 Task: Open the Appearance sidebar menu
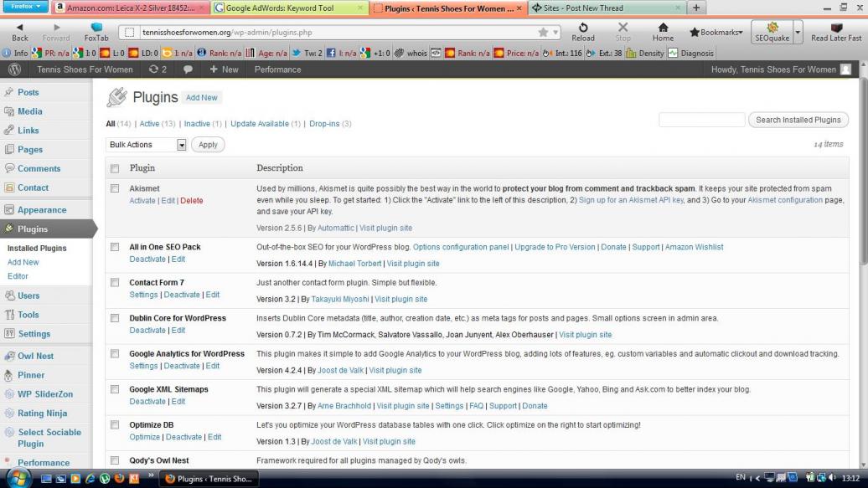(42, 210)
